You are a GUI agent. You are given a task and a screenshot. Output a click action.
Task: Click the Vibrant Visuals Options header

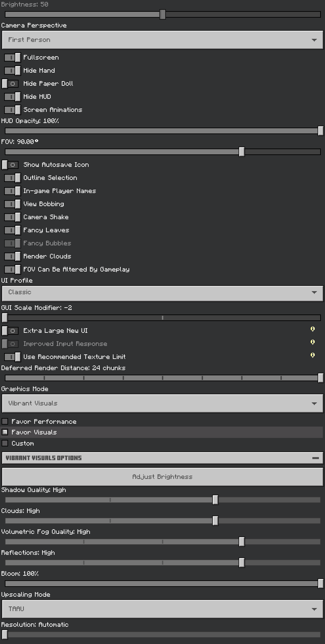click(x=150, y=458)
